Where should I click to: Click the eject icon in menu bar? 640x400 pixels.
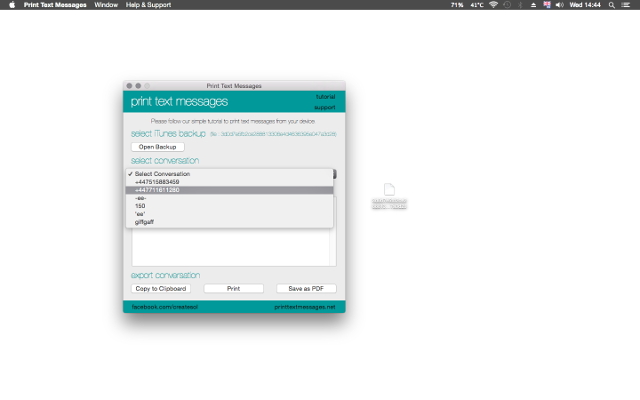533,5
